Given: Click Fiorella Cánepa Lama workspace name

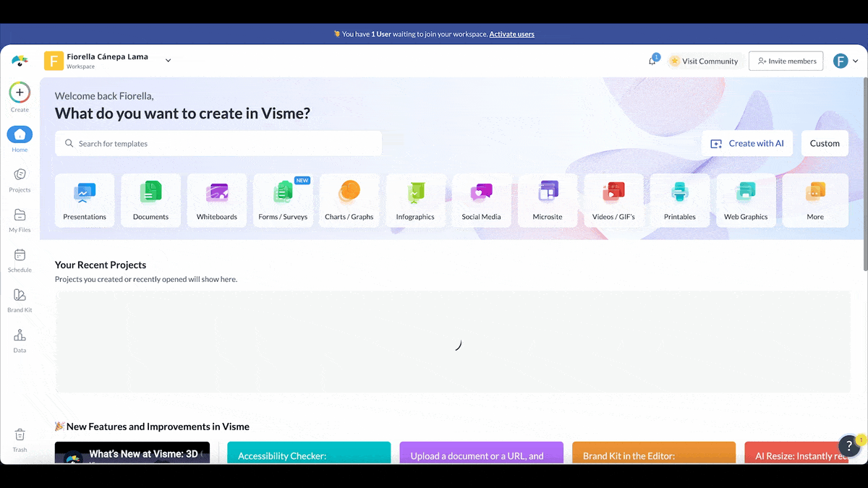Looking at the screenshot, I should click(x=107, y=56).
